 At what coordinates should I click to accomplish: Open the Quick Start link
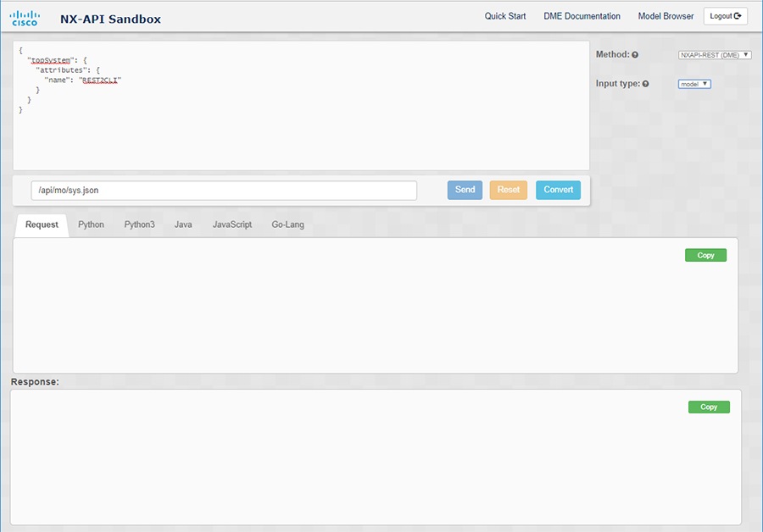coord(505,16)
